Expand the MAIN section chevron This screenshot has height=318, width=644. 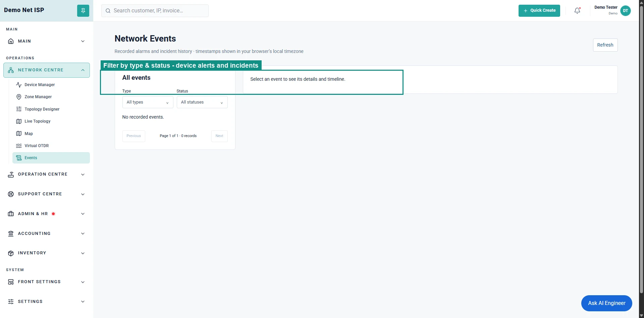click(x=83, y=41)
